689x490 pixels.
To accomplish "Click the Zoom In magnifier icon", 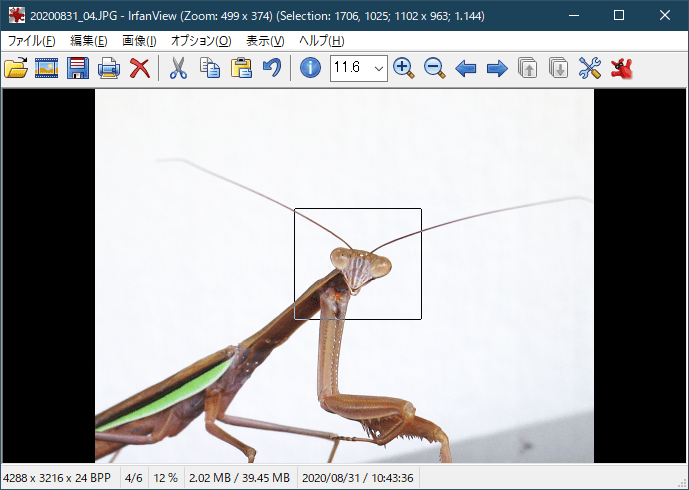I will (403, 68).
